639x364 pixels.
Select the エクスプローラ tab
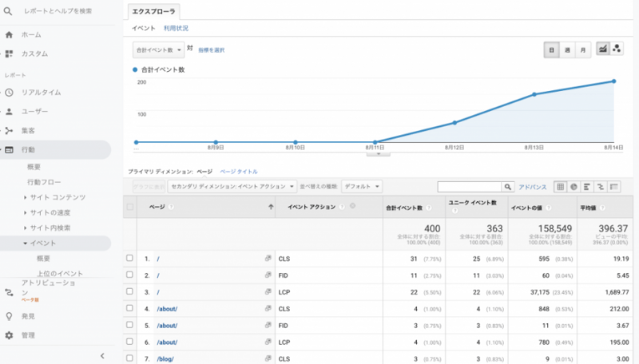point(155,11)
